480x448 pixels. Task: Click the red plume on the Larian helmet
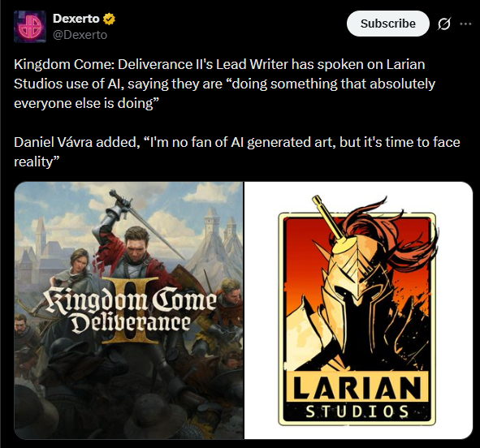click(x=395, y=237)
